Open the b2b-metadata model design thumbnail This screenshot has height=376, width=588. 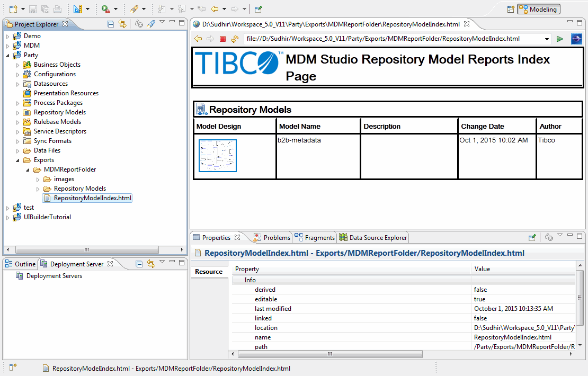[x=218, y=156]
